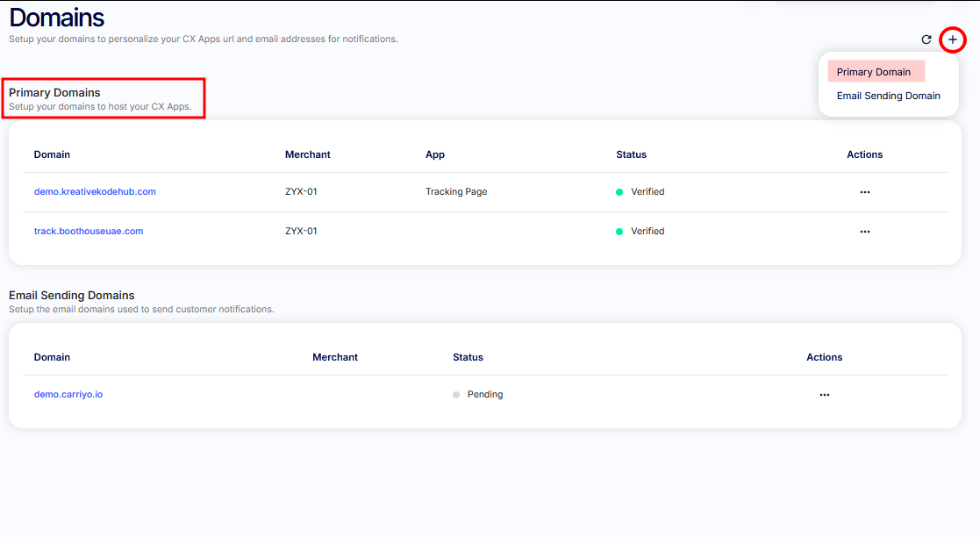Select ZYX-01 merchant in the track.boothouseuae.com row
This screenshot has height=537, width=980.
[x=301, y=232]
